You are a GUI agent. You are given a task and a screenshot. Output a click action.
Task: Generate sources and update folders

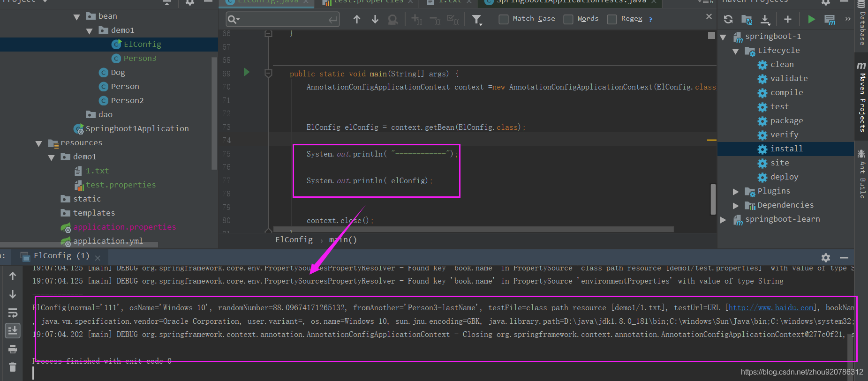pos(747,20)
